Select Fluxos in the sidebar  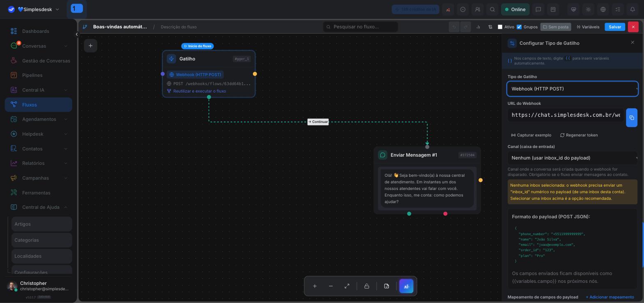tap(39, 105)
